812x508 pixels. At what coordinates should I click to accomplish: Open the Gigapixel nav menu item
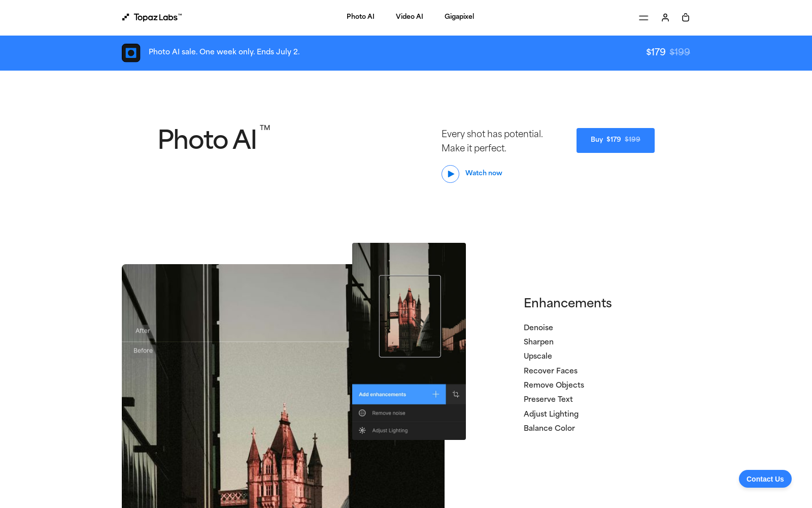point(459,16)
